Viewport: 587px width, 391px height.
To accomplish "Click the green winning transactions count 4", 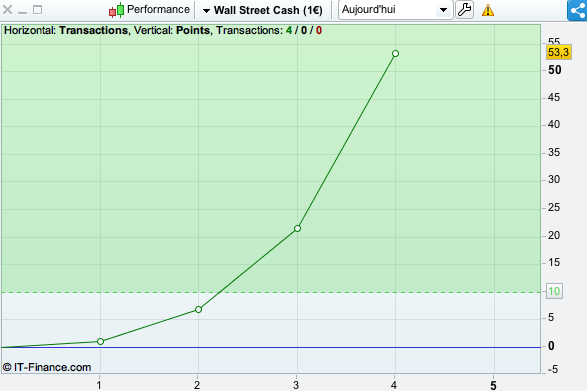I will pos(289,30).
